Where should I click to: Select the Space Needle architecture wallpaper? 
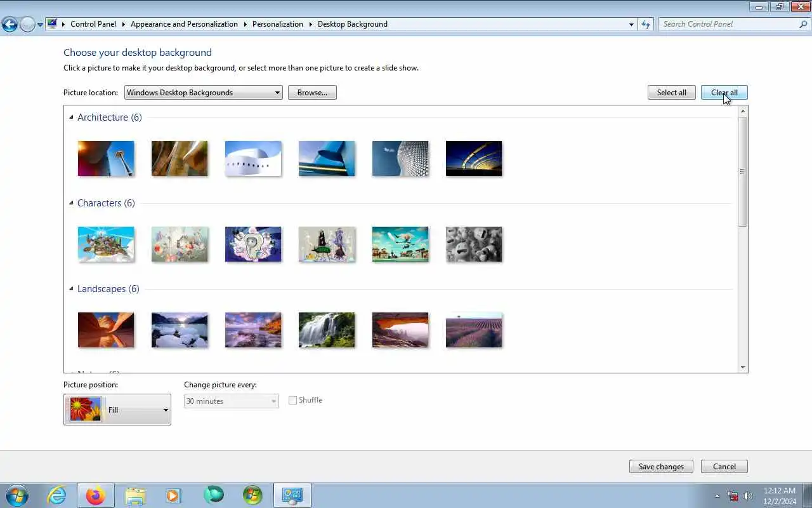click(106, 159)
